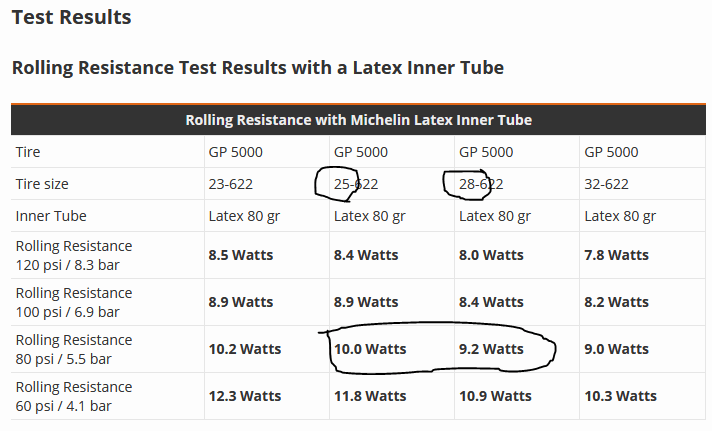Screen dimensions: 712x431
Task: Click the 11.8 Watts result
Action: pyautogui.click(x=370, y=396)
